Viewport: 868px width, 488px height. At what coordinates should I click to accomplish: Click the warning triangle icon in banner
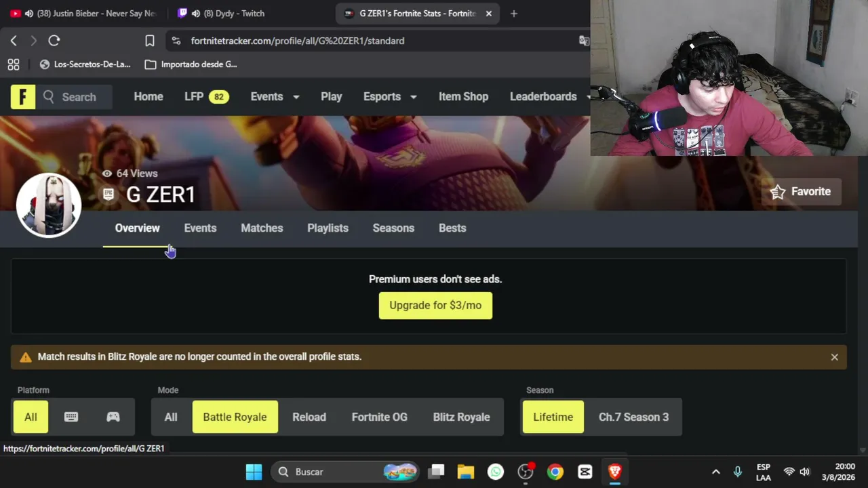coord(26,357)
